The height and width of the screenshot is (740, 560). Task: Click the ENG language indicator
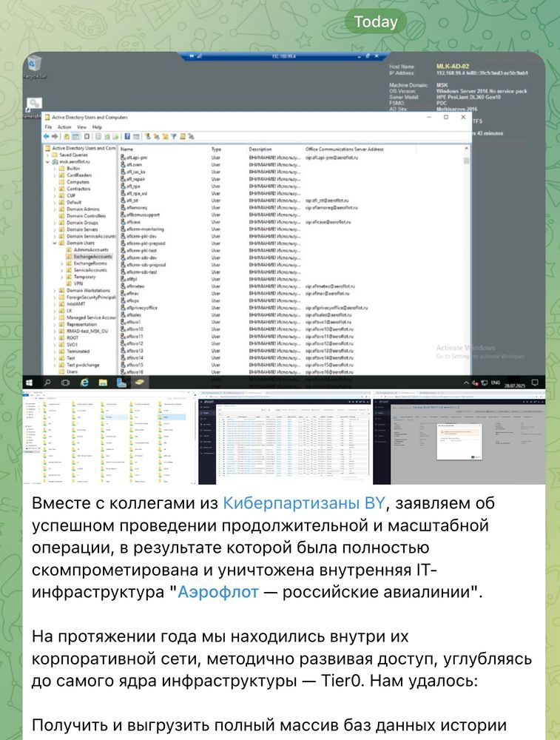tap(496, 383)
